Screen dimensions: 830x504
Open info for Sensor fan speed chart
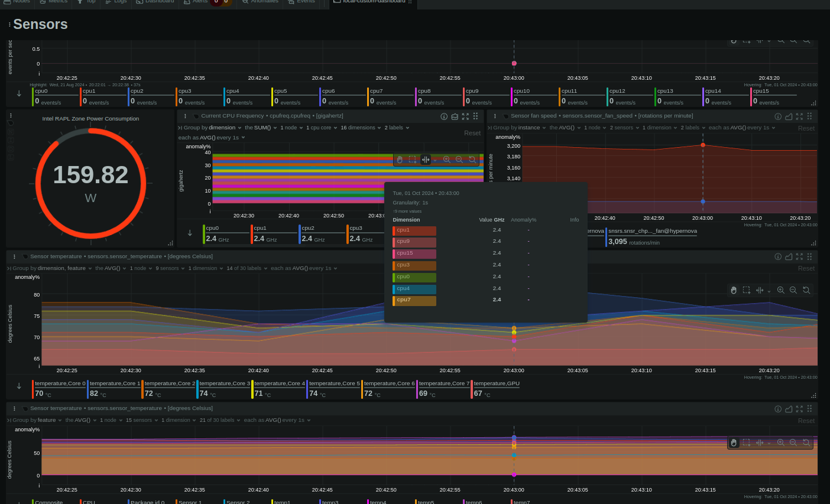point(778,116)
